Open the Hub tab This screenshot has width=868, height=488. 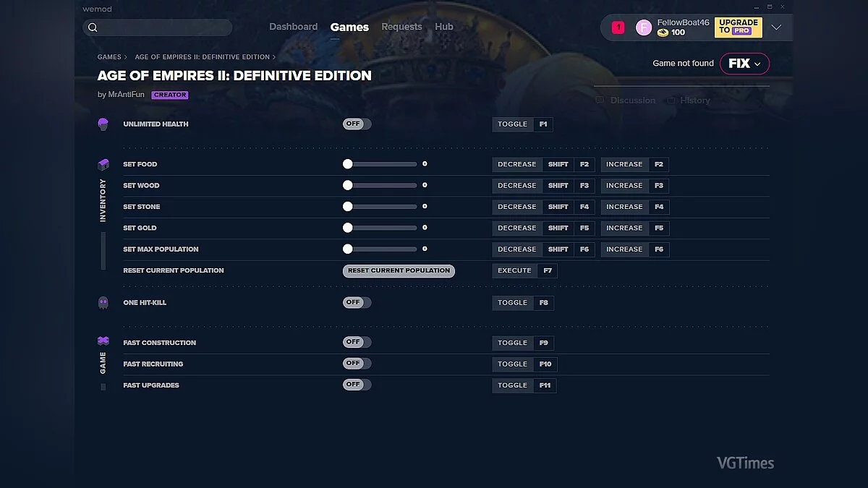(444, 27)
